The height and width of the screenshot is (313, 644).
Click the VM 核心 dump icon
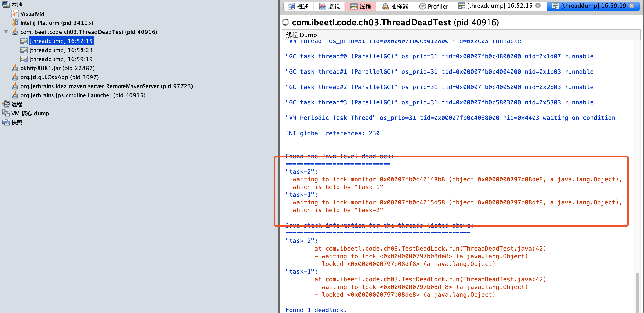pos(6,113)
